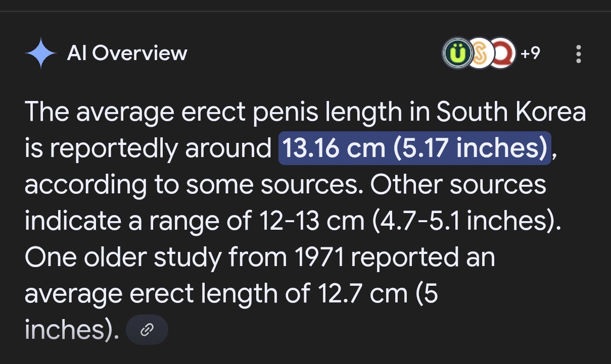Image resolution: width=611 pixels, height=364 pixels.
Task: Click the phrase is reportedly around
Action: pyautogui.click(x=148, y=148)
